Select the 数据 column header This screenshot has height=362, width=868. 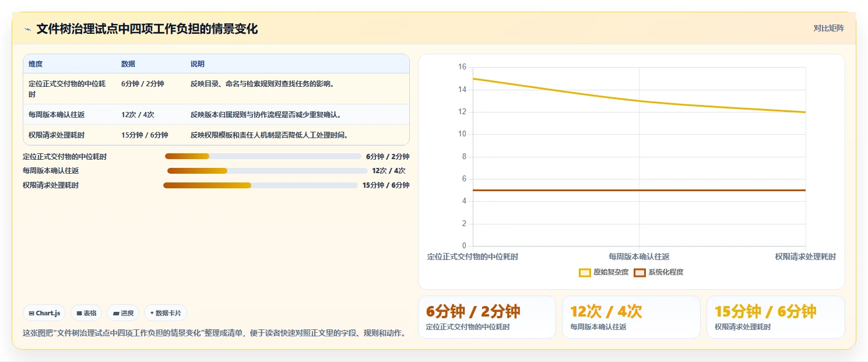pyautogui.click(x=128, y=64)
